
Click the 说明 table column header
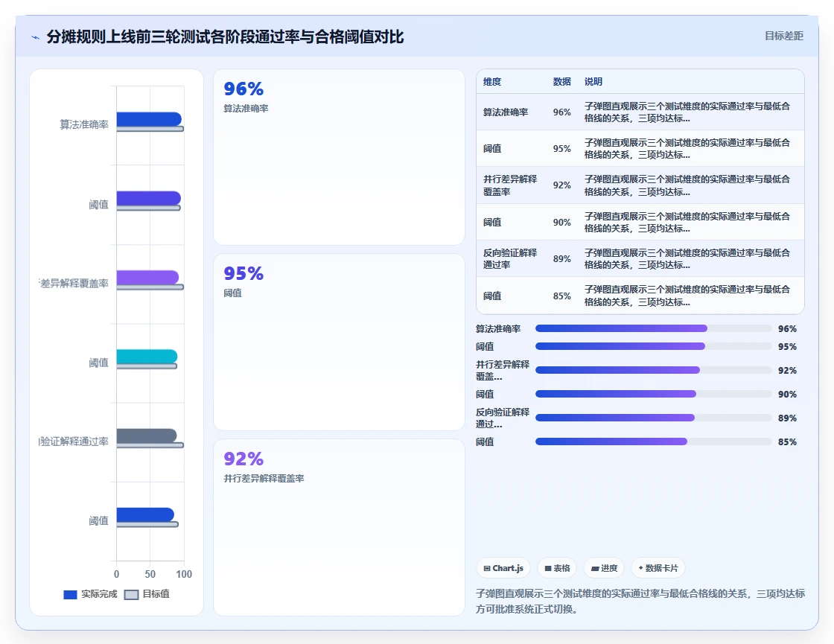(593, 81)
